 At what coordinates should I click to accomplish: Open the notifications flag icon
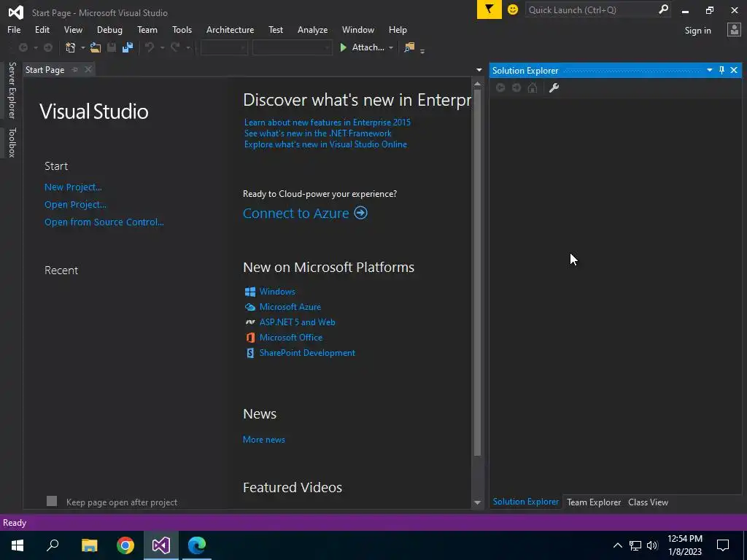pyautogui.click(x=489, y=9)
